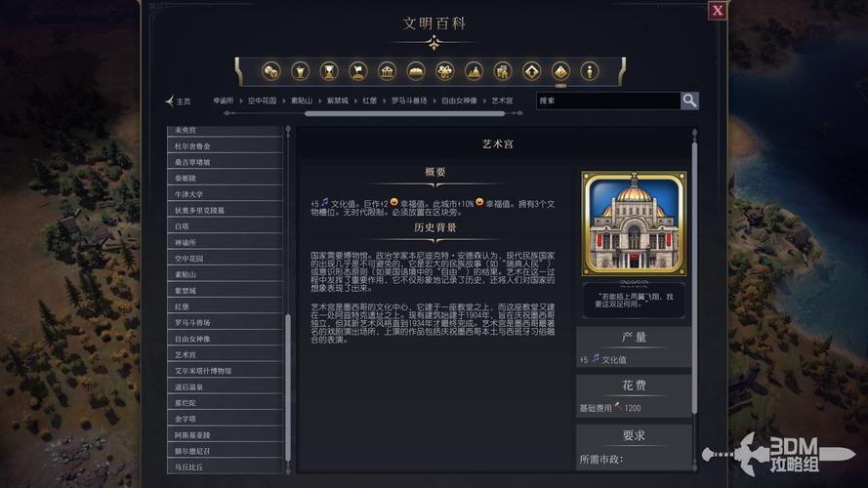Open the hourglass category icon
Viewport: 868px width, 488px height.
[x=329, y=70]
